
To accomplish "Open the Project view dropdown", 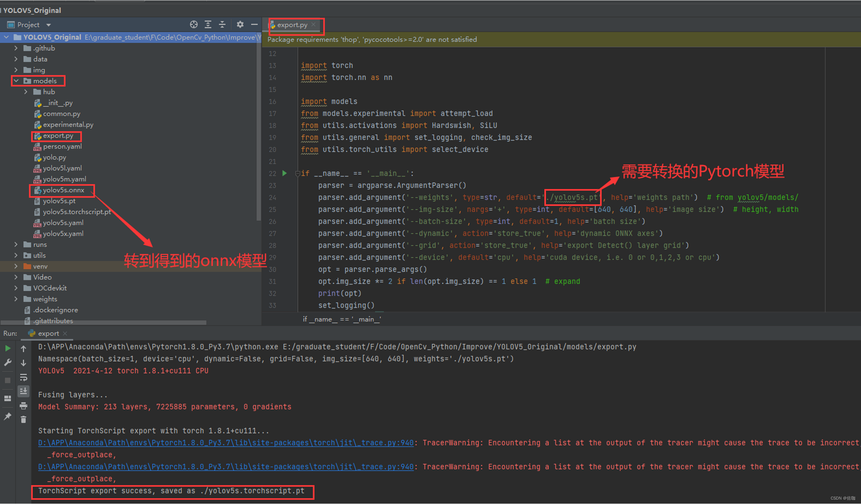I will click(x=48, y=25).
